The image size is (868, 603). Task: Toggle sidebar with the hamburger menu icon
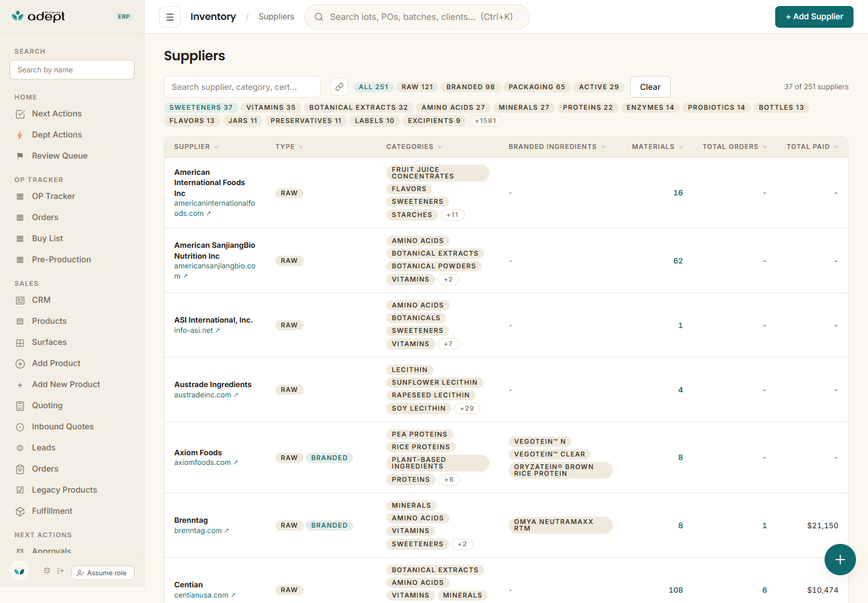click(x=170, y=17)
